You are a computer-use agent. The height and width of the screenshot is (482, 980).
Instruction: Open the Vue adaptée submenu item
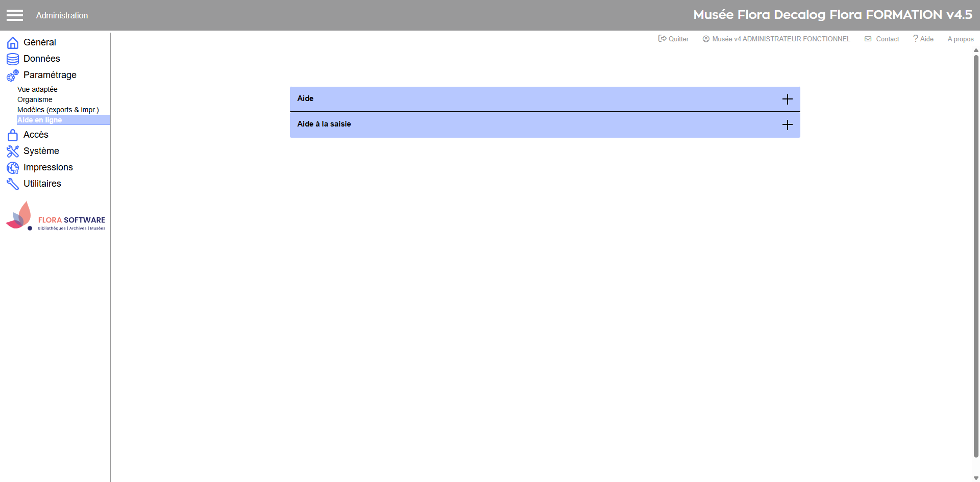(x=37, y=89)
